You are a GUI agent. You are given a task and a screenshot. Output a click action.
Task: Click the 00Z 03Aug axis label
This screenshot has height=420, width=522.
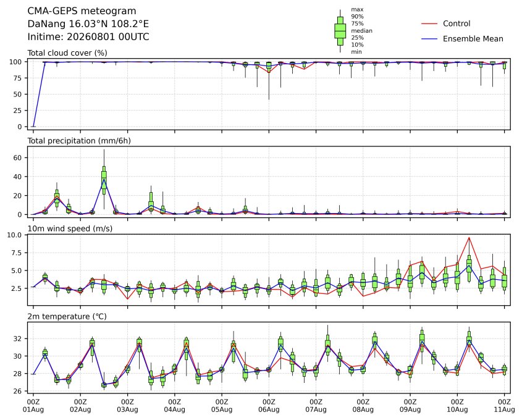(x=127, y=406)
